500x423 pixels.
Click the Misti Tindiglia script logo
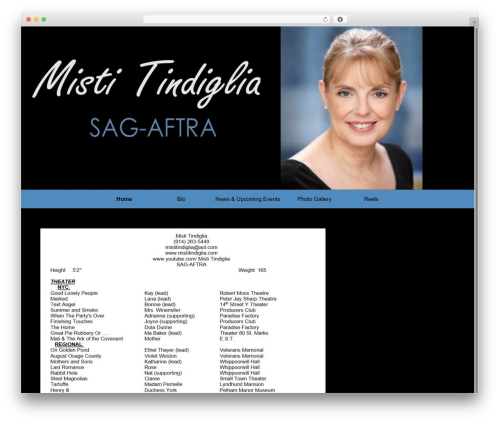point(147,83)
